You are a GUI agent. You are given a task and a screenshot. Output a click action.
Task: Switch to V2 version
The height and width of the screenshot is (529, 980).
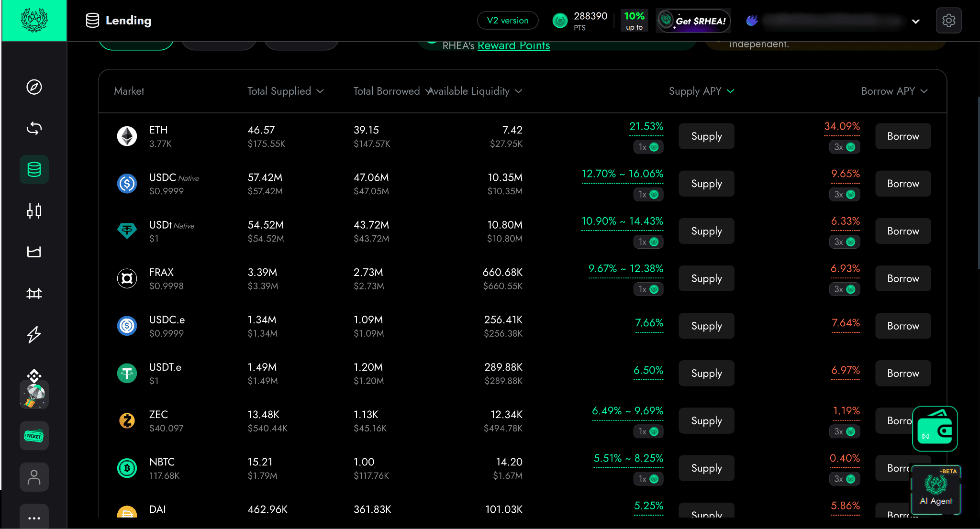508,21
